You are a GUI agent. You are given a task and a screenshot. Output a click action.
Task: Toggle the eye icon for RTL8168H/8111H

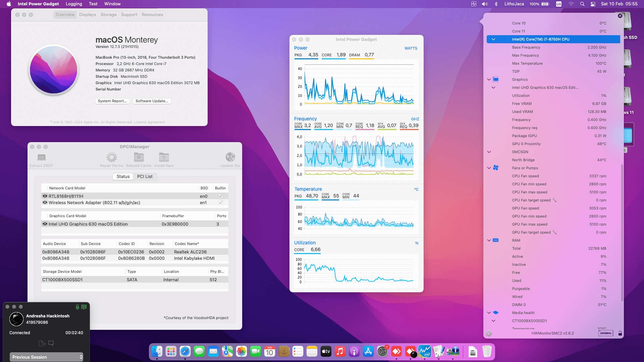pos(45,196)
